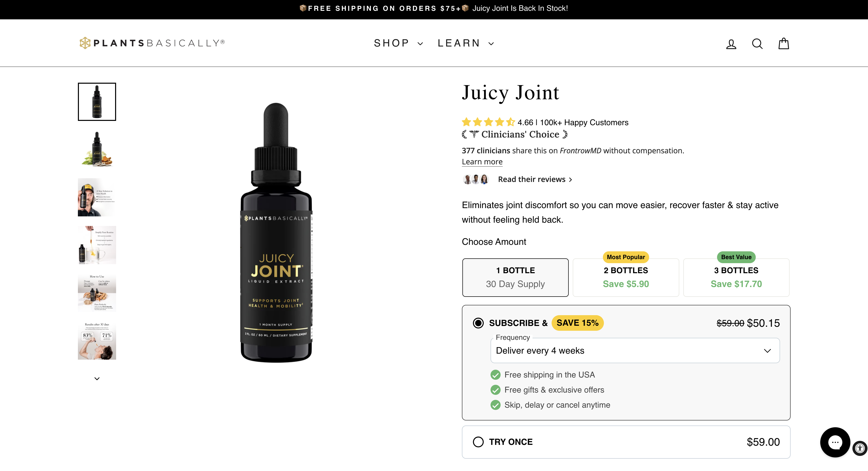Choose the 1 Bottle 30 Day Supply option
Viewport: 868px width, 471px height.
(x=515, y=277)
